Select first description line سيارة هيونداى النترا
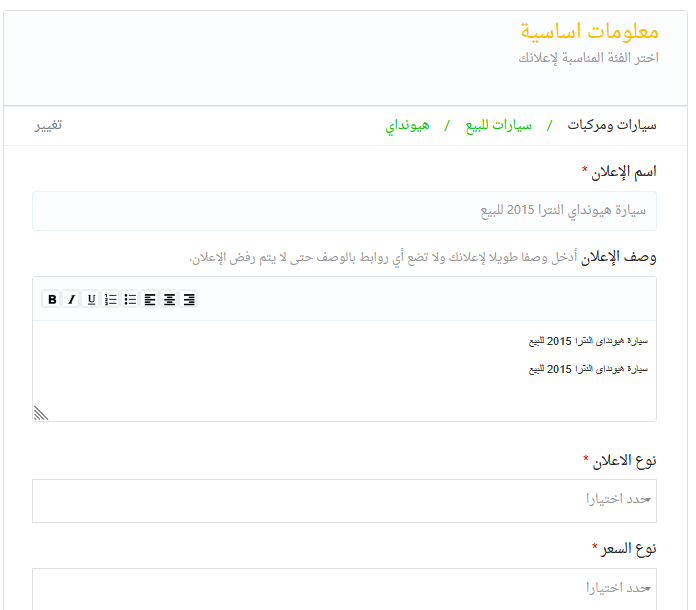Image resolution: width=696 pixels, height=610 pixels. (588, 341)
